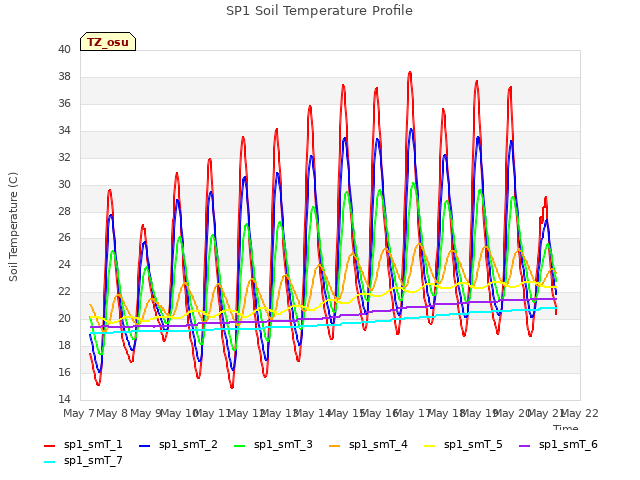Select the sp1_smT_3 legend label
Viewport: 640px width, 480px height.
283,444
